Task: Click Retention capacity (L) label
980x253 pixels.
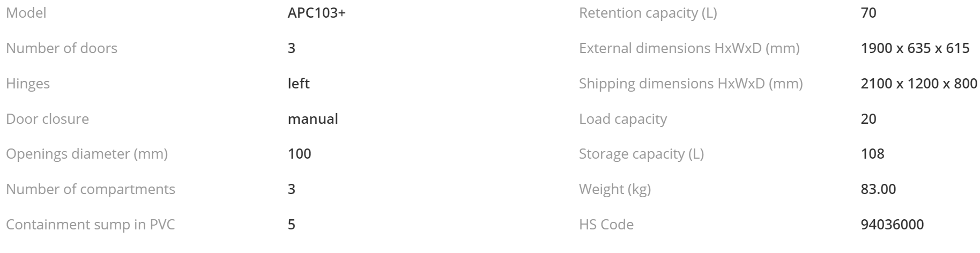Action: [x=648, y=13]
